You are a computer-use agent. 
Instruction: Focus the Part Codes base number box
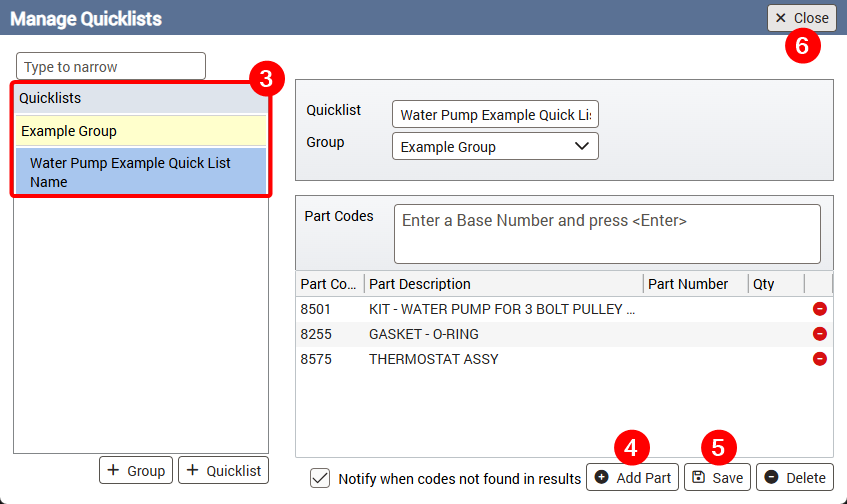point(607,233)
